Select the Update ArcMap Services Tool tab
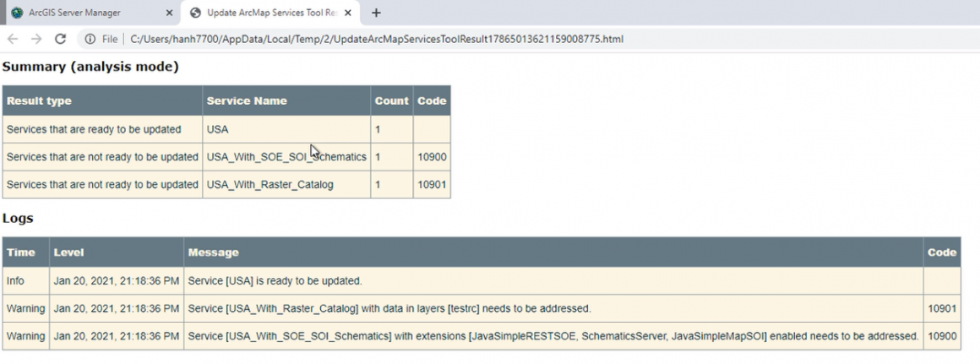The height and width of the screenshot is (364, 980). pos(270,13)
